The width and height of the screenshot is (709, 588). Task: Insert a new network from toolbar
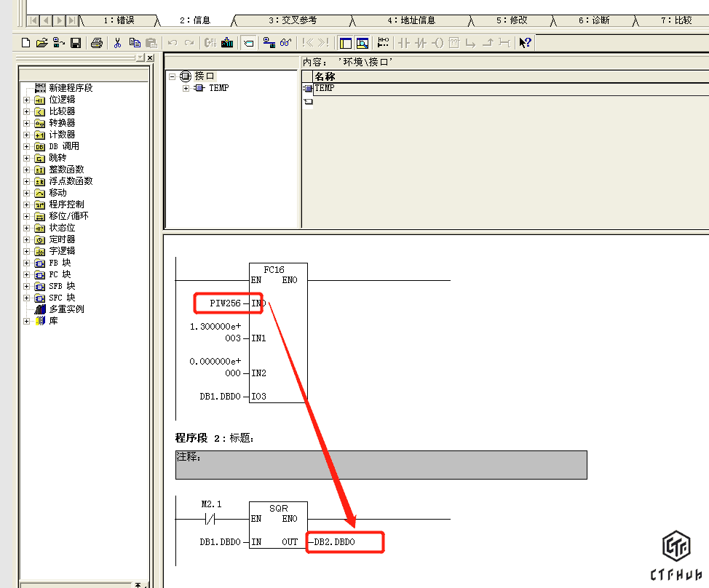point(384,43)
